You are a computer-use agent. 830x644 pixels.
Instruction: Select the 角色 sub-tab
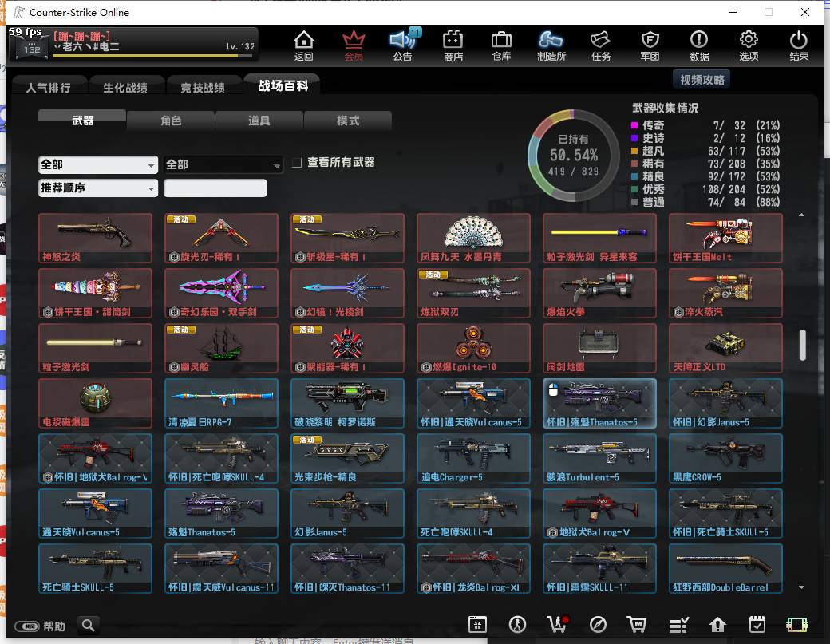(171, 121)
